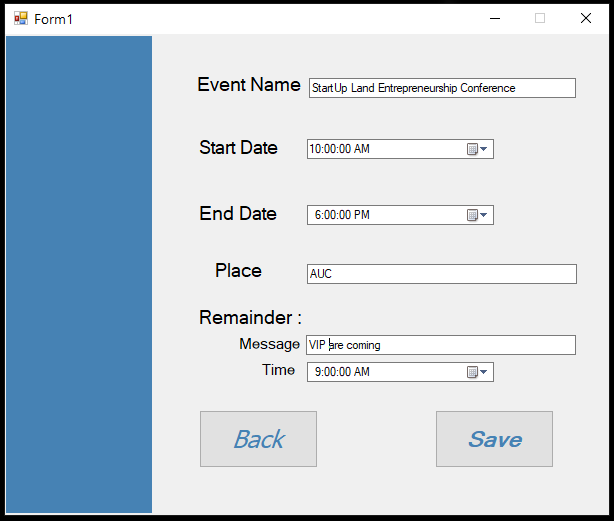Screen dimensions: 614x521
Task: Click the Event Name label
Action: (x=249, y=85)
